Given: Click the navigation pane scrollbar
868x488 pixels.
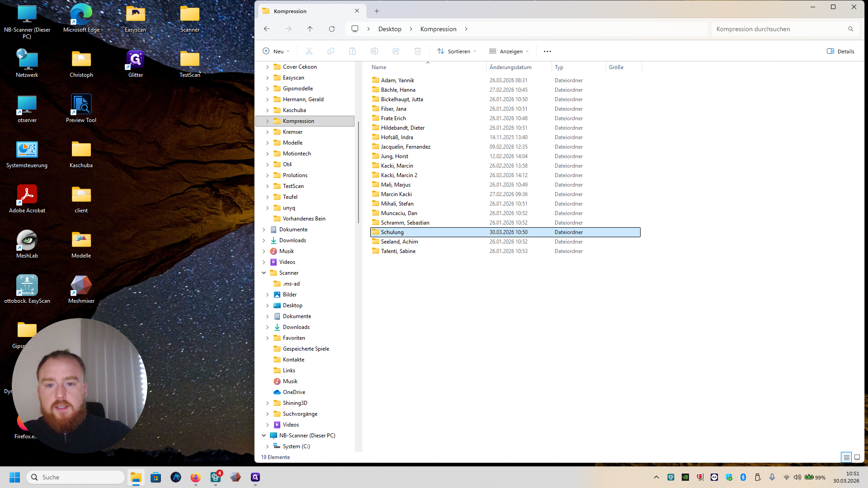Looking at the screenshot, I should coord(359,172).
